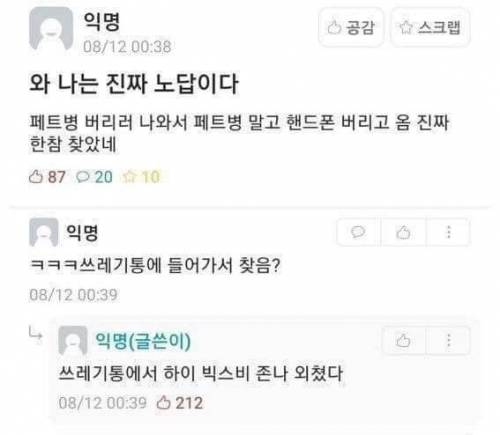The height and width of the screenshot is (435, 500).
Task: Open the author reply's three-dot menu
Action: [x=449, y=341]
